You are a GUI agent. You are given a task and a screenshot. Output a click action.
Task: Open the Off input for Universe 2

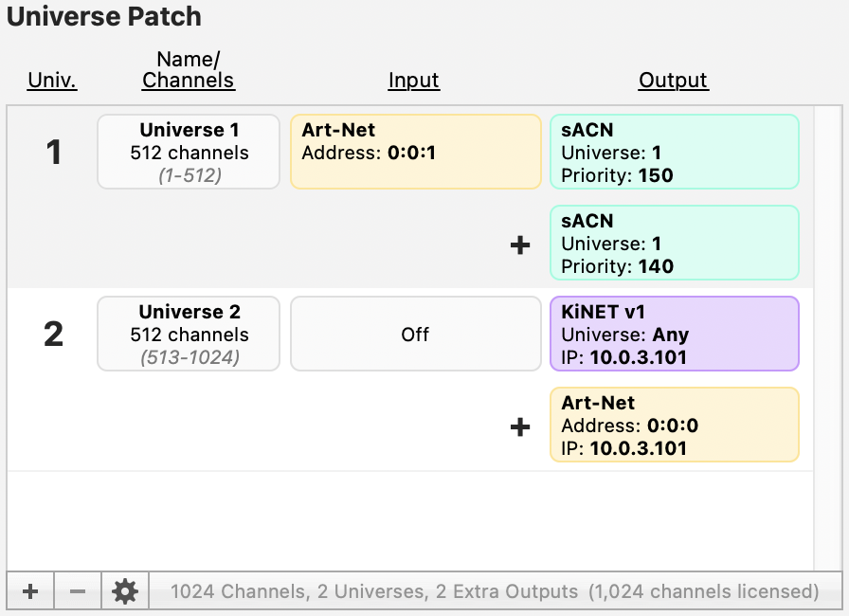click(415, 334)
